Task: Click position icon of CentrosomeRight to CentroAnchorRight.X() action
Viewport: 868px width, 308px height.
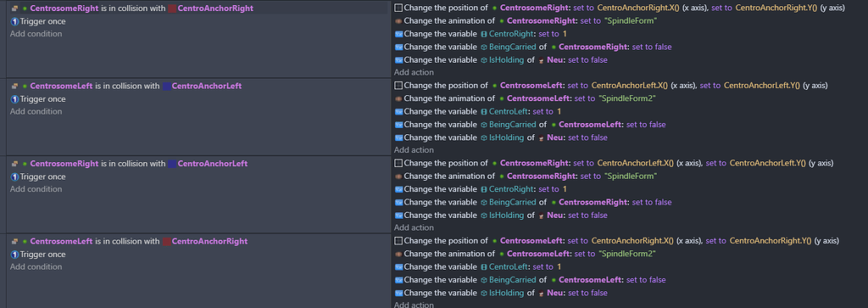Action: 398,8
